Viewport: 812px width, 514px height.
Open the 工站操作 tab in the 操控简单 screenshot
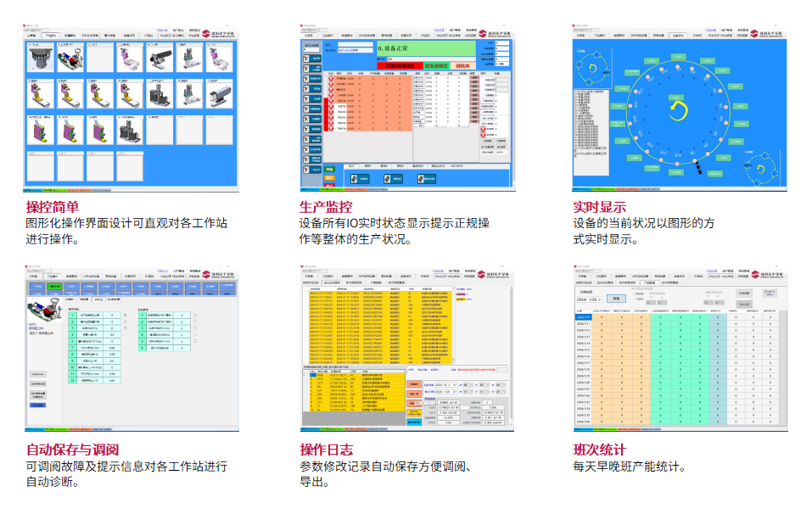click(x=51, y=36)
